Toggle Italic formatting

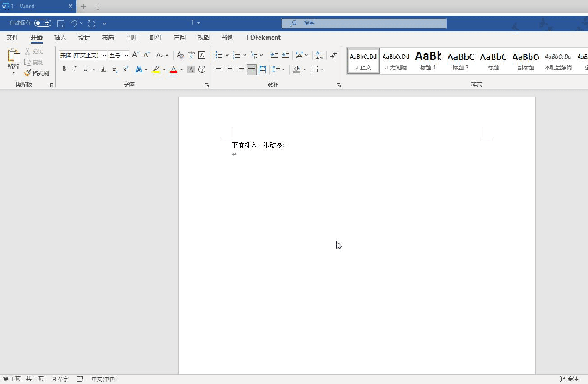click(75, 69)
